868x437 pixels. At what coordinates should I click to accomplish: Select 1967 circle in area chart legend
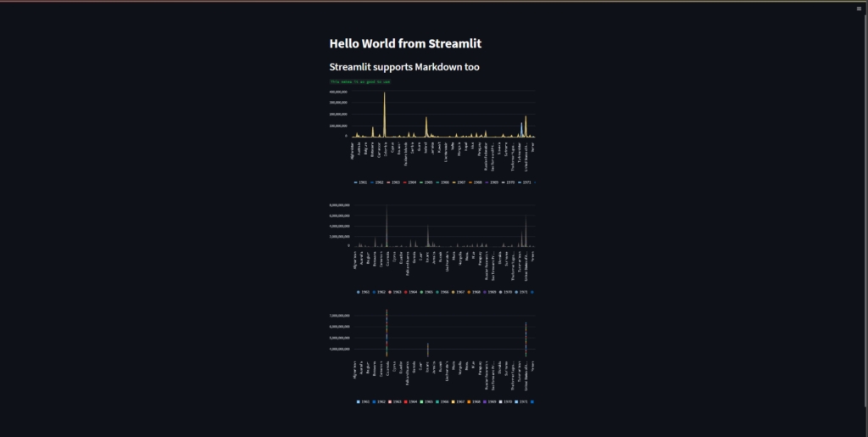coord(453,292)
